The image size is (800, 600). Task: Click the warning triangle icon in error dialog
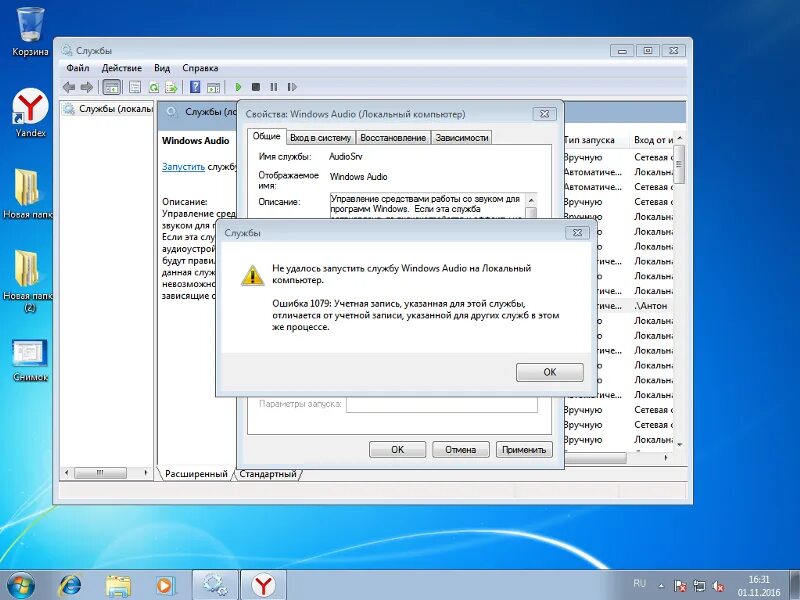coord(252,276)
